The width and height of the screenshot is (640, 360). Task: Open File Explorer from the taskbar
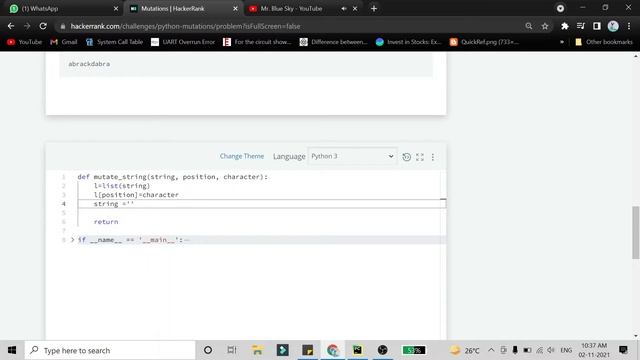point(257,350)
